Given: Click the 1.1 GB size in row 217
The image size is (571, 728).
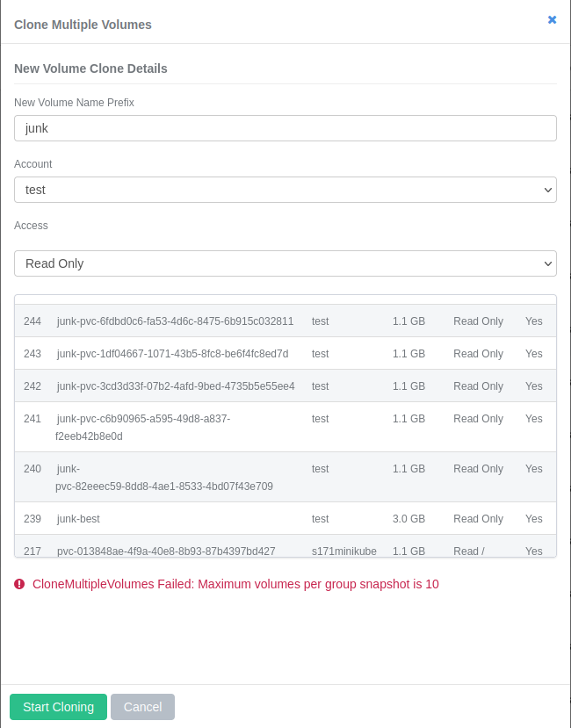Looking at the screenshot, I should click(x=408, y=551).
